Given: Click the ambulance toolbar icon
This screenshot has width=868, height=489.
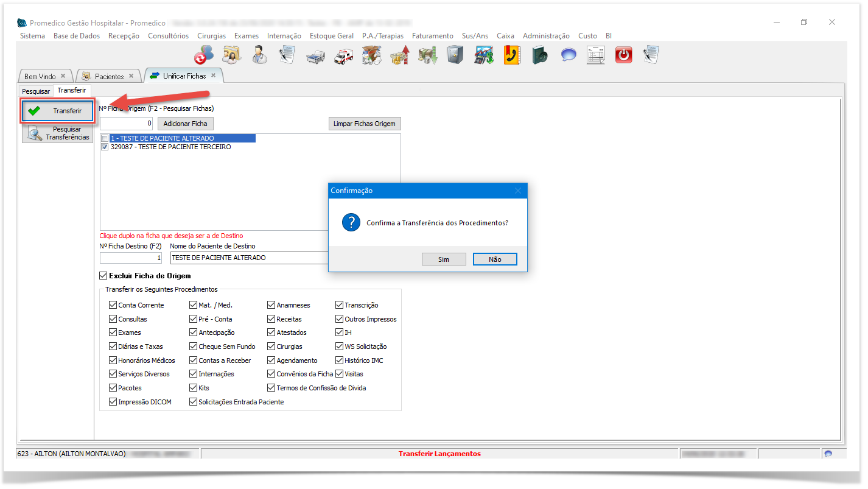Looking at the screenshot, I should click(x=343, y=55).
